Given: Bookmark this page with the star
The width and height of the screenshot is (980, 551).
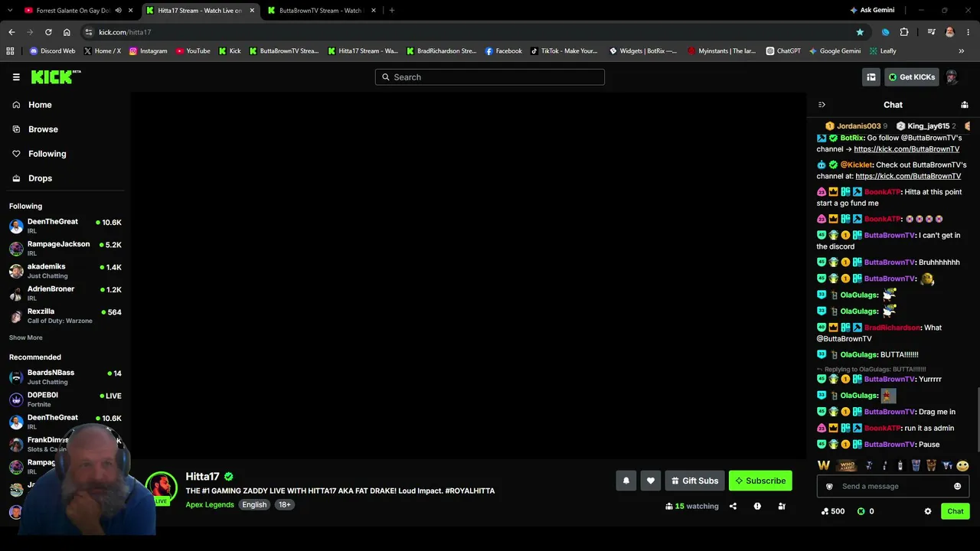Looking at the screenshot, I should (x=860, y=32).
